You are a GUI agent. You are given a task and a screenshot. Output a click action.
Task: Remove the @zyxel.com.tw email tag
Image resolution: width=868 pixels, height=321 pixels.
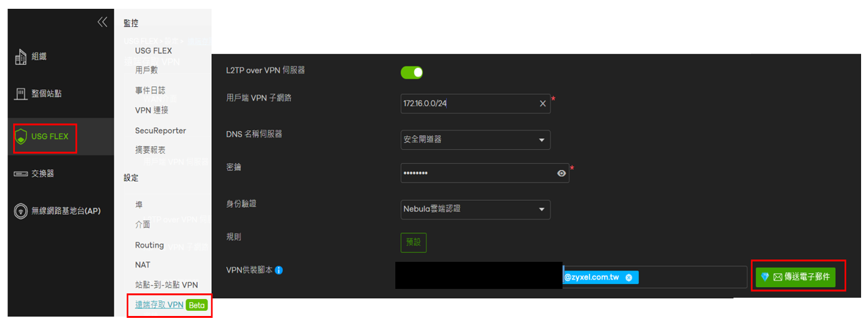point(629,278)
